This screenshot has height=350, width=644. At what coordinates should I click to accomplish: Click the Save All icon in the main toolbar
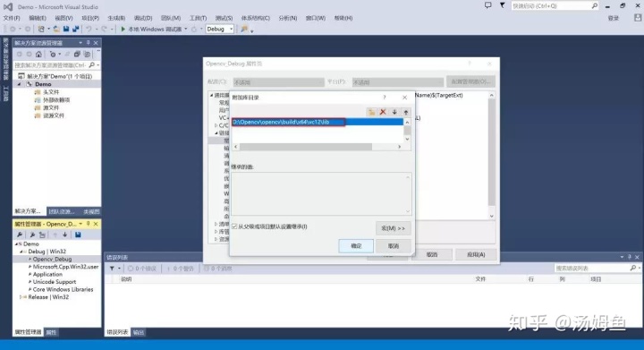pos(75,29)
